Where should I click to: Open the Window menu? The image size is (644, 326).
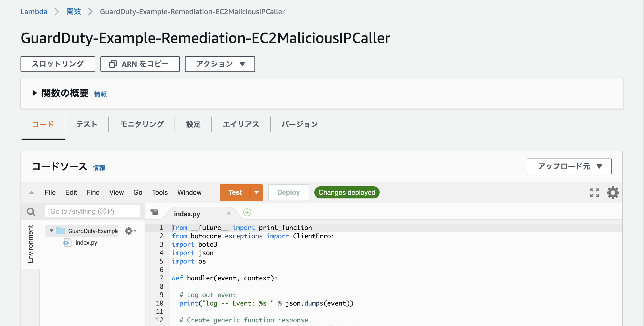(189, 193)
